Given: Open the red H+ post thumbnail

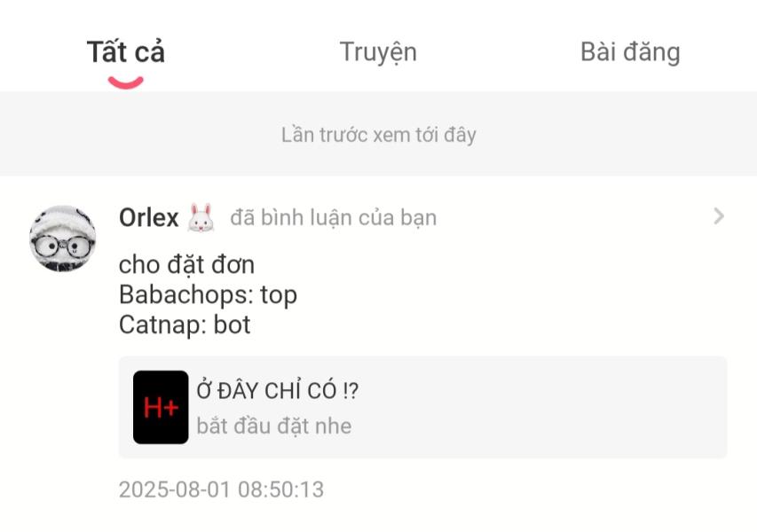Looking at the screenshot, I should click(x=161, y=407).
